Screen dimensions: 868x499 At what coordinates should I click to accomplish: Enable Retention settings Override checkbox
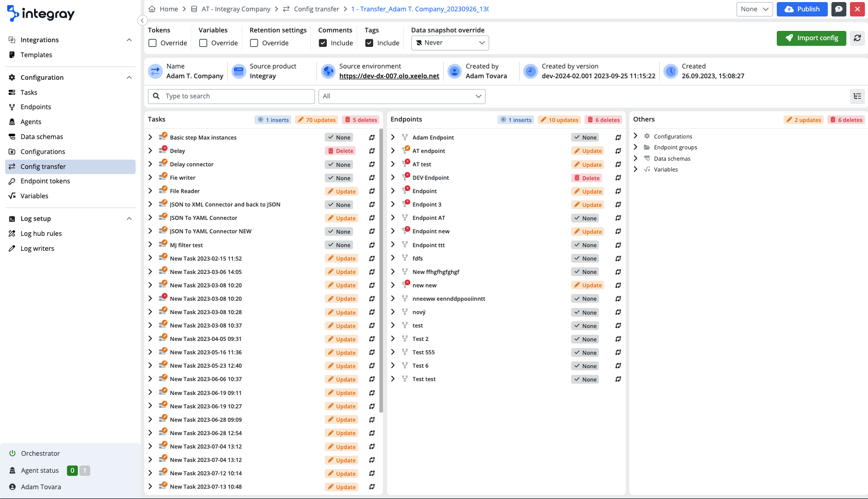(x=254, y=43)
